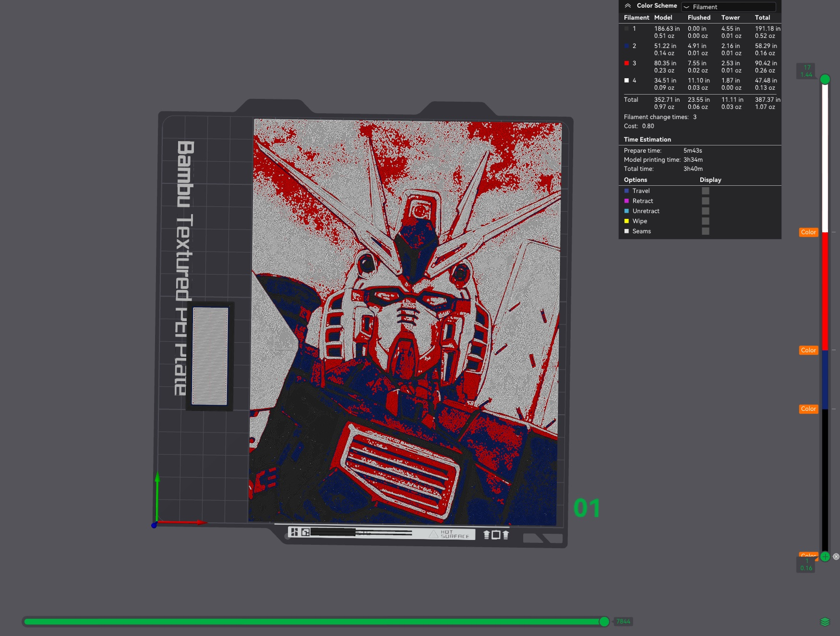
Task: Click the topmost Color change marker
Action: [x=808, y=232]
